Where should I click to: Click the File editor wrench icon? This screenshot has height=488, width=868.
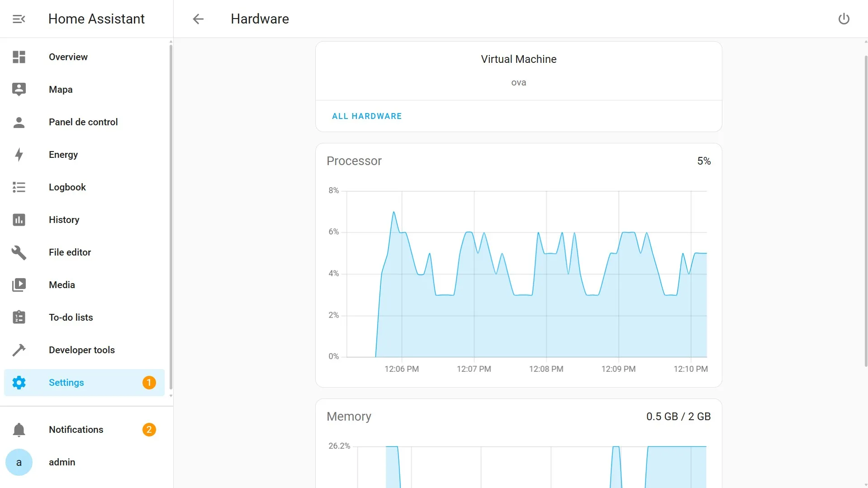click(x=19, y=252)
